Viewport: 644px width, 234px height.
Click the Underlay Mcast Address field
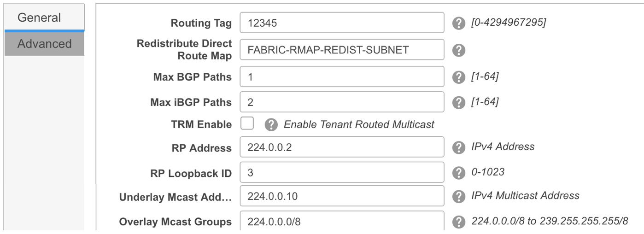pyautogui.click(x=342, y=196)
